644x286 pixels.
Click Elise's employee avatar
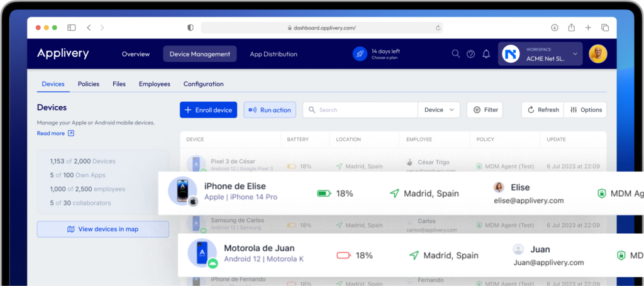tap(499, 187)
